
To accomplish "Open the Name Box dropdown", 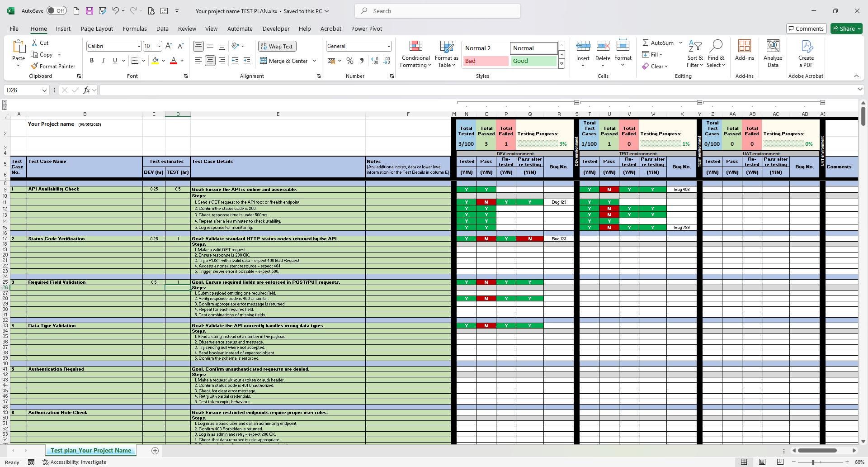I will [44, 90].
